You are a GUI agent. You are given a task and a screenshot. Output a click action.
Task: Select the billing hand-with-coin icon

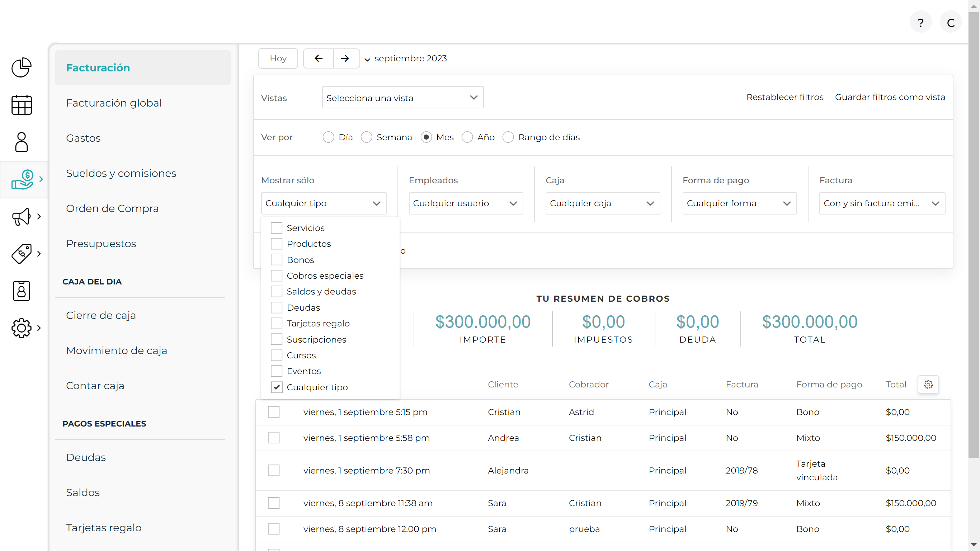pos(22,179)
